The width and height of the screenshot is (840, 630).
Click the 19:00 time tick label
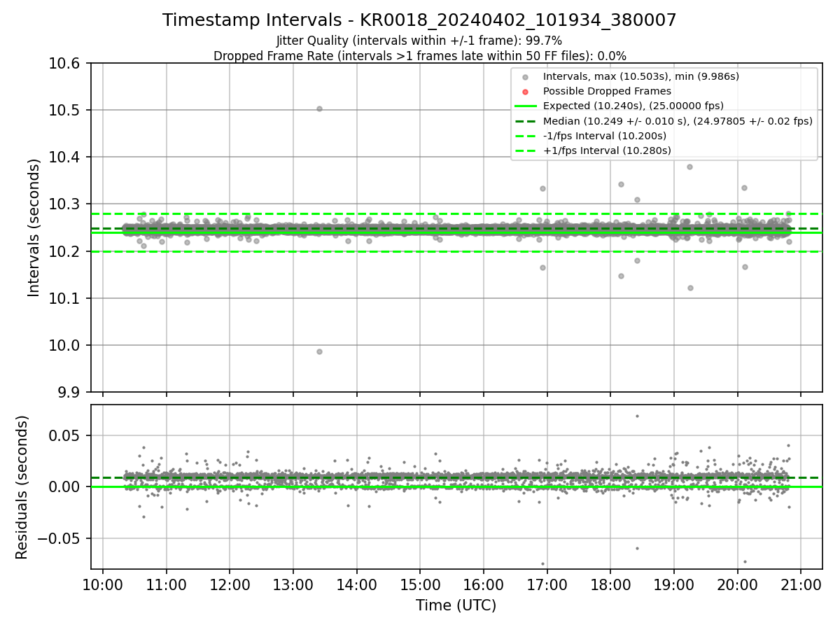click(674, 586)
